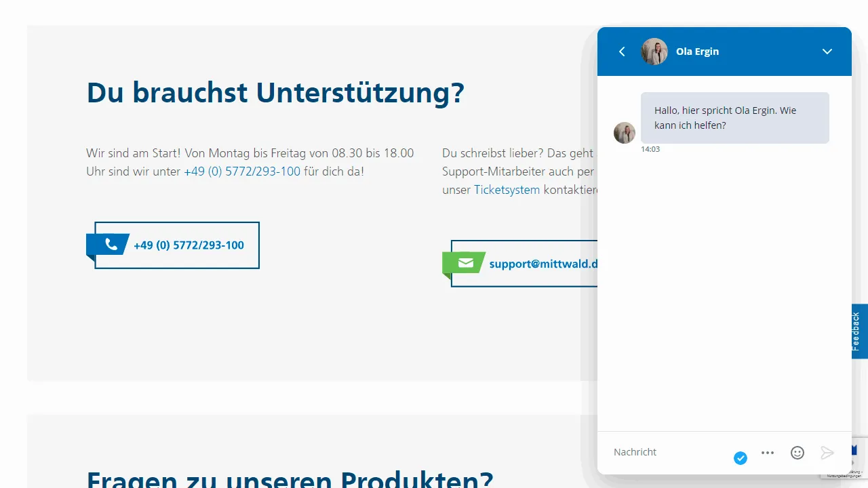Viewport: 868px width, 488px height.
Task: Click the agent name Ola Ergin
Action: (x=697, y=52)
